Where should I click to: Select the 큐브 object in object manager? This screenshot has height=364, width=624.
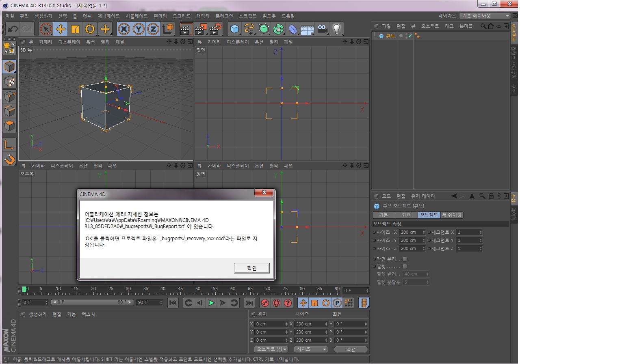tap(390, 36)
